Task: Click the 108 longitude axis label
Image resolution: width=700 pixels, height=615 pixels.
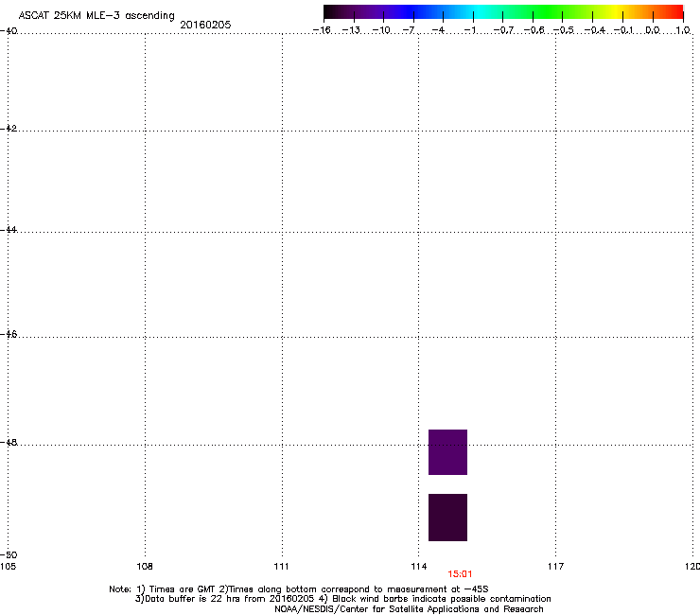Action: [145, 567]
